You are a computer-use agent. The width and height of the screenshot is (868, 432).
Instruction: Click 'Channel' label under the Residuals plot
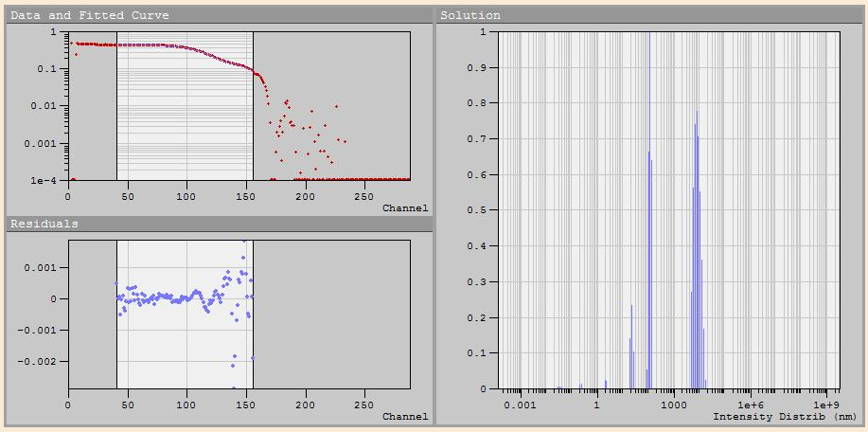point(405,416)
